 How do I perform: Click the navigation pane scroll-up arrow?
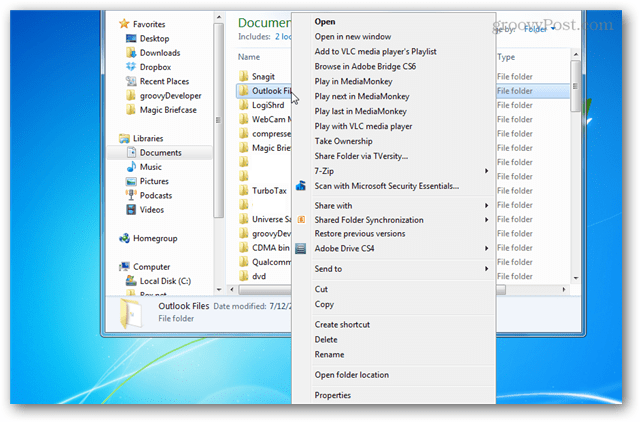[x=219, y=17]
